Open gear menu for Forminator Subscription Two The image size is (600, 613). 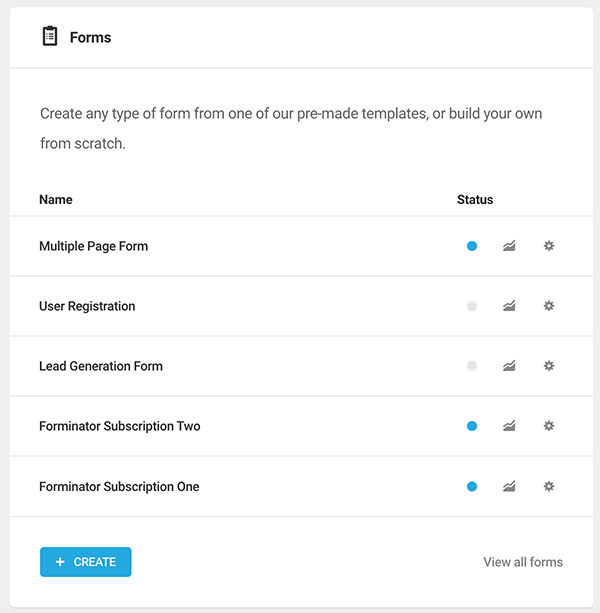click(x=549, y=426)
